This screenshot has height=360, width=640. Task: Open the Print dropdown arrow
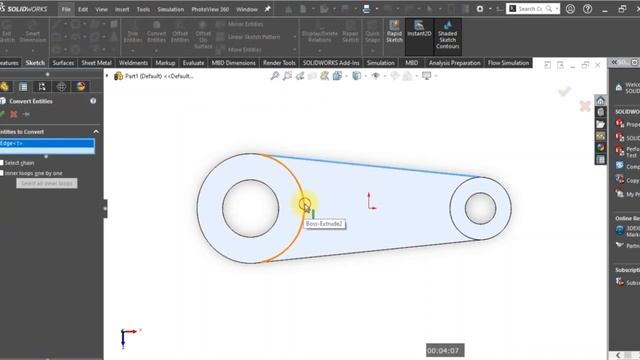(x=376, y=9)
